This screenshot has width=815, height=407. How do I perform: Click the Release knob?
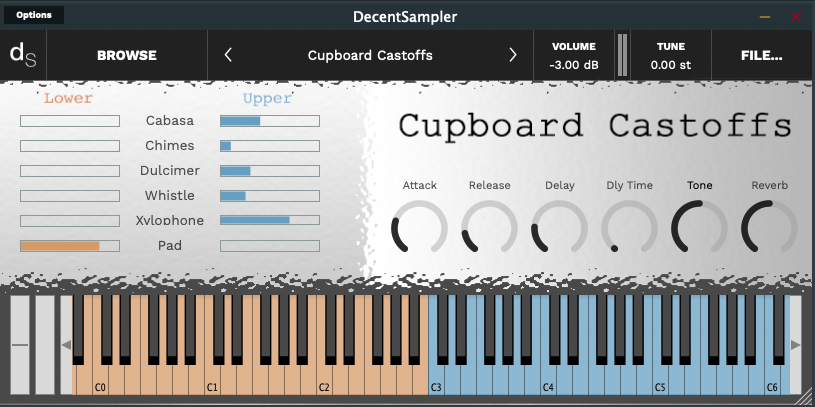[x=489, y=228]
